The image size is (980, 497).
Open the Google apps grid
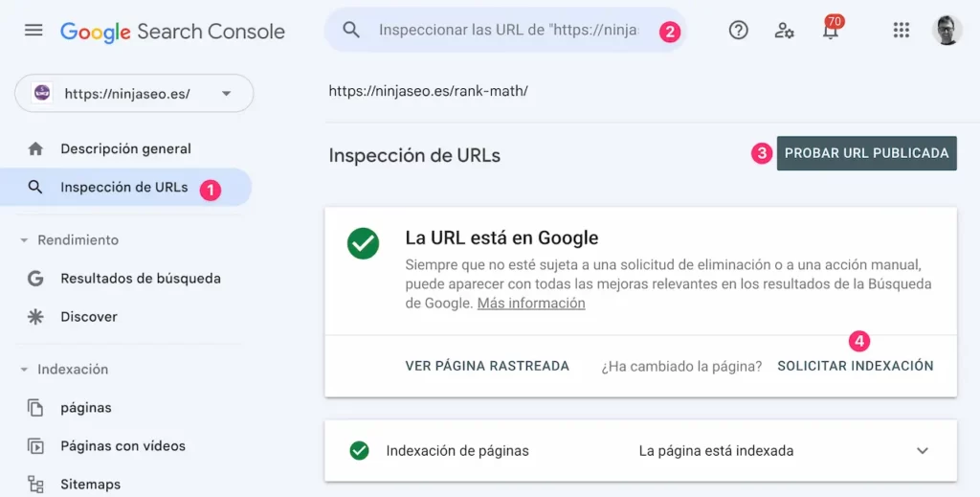coord(901,30)
